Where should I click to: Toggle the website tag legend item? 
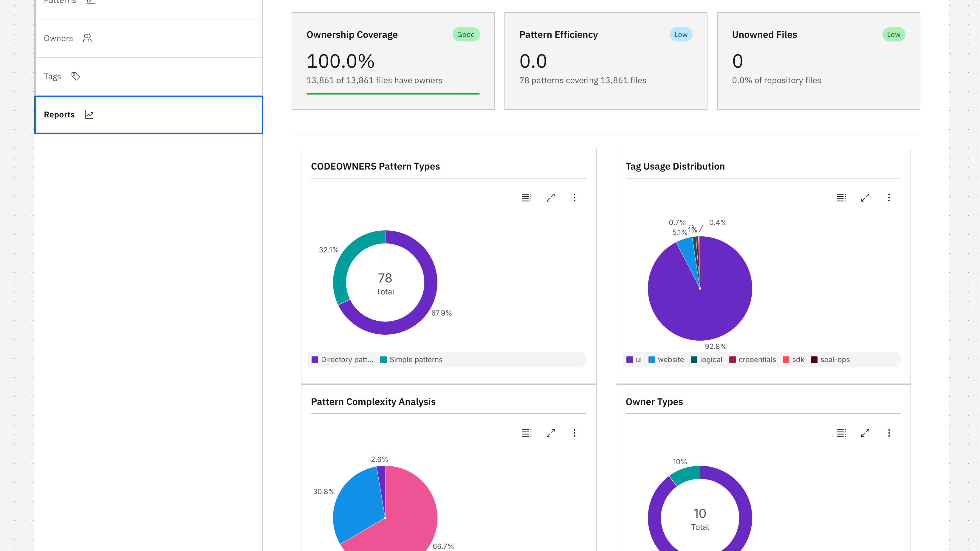coord(666,359)
